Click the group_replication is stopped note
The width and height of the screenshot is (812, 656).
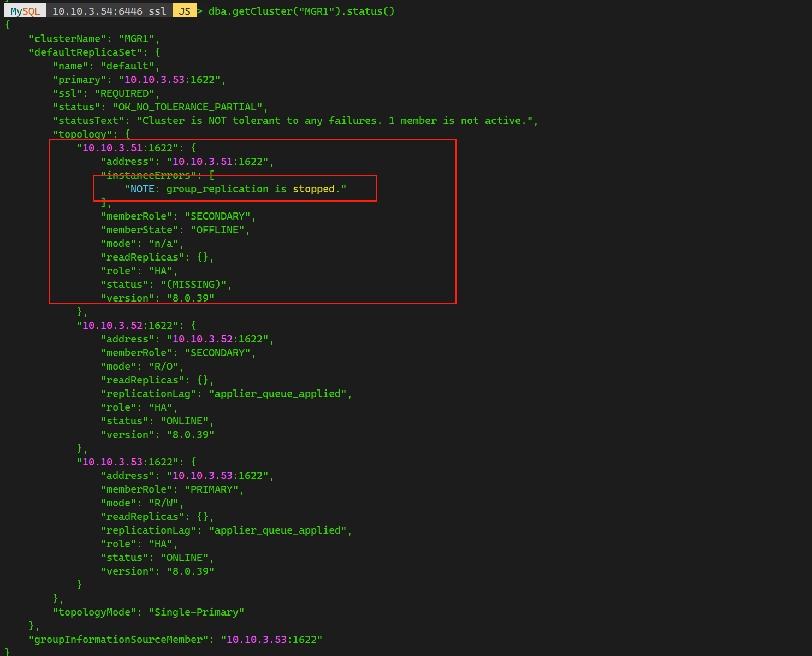(x=235, y=189)
